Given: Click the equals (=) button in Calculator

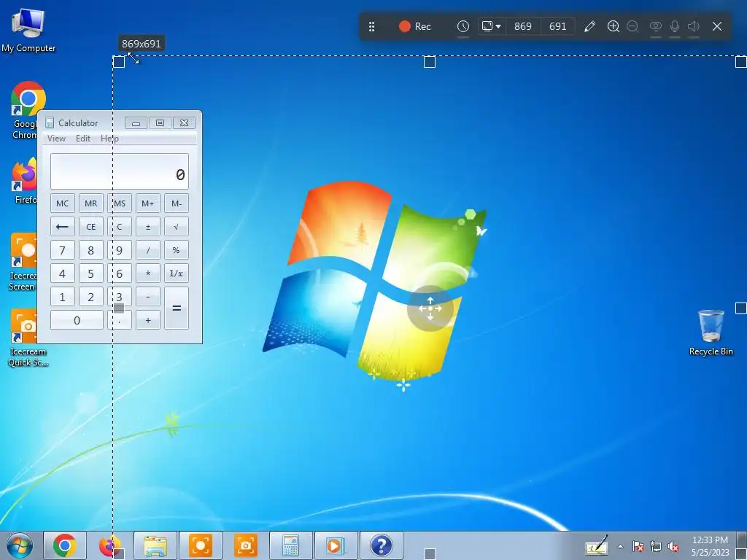Looking at the screenshot, I should click(177, 308).
